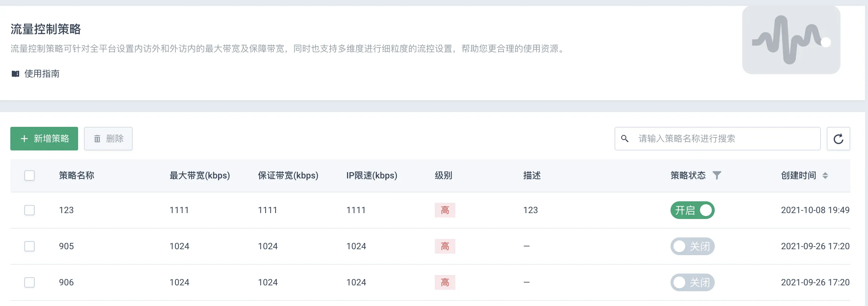Turn off the 开启 switch for policy 123
Viewport: 868px width, 306px height.
click(x=692, y=210)
